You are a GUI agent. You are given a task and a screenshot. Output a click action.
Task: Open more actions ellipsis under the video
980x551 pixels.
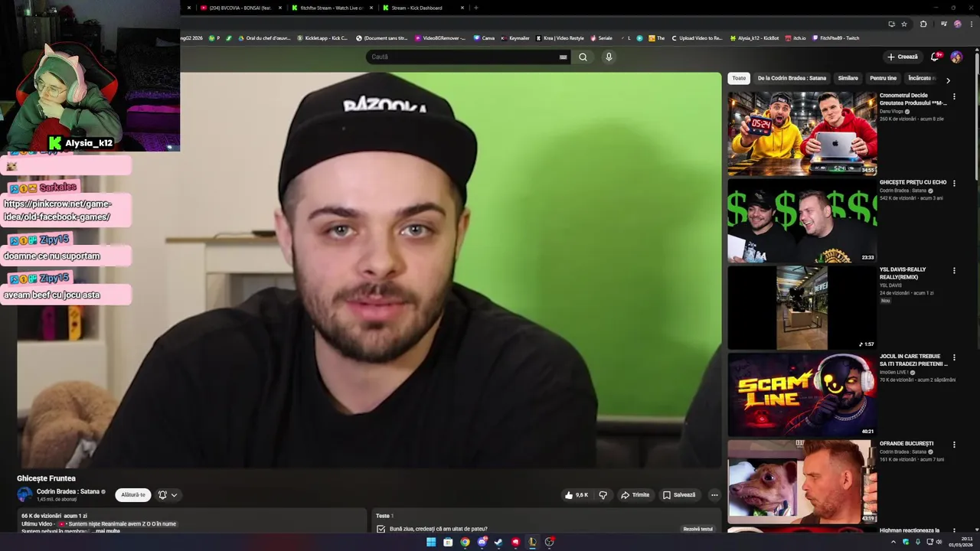[714, 495]
